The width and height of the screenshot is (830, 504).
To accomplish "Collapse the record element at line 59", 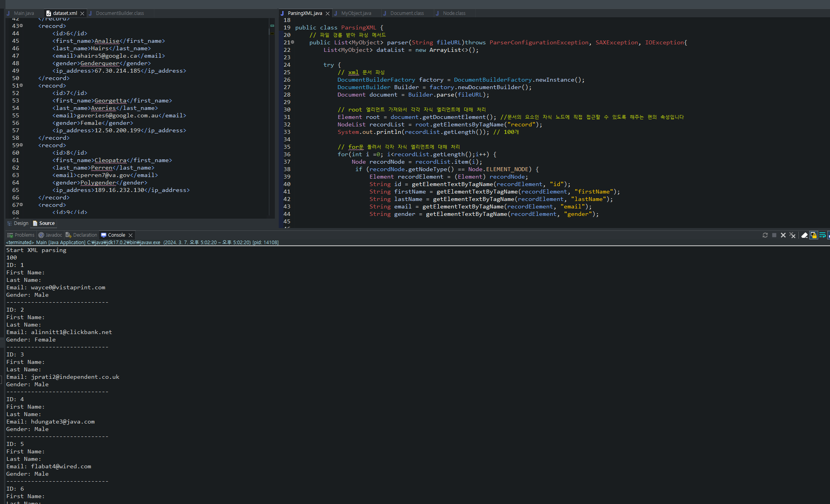I will click(21, 145).
